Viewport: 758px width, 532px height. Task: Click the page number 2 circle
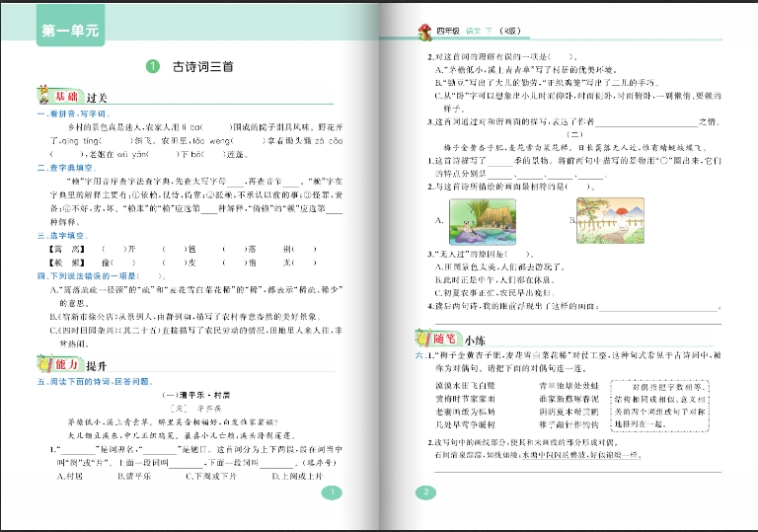[426, 493]
